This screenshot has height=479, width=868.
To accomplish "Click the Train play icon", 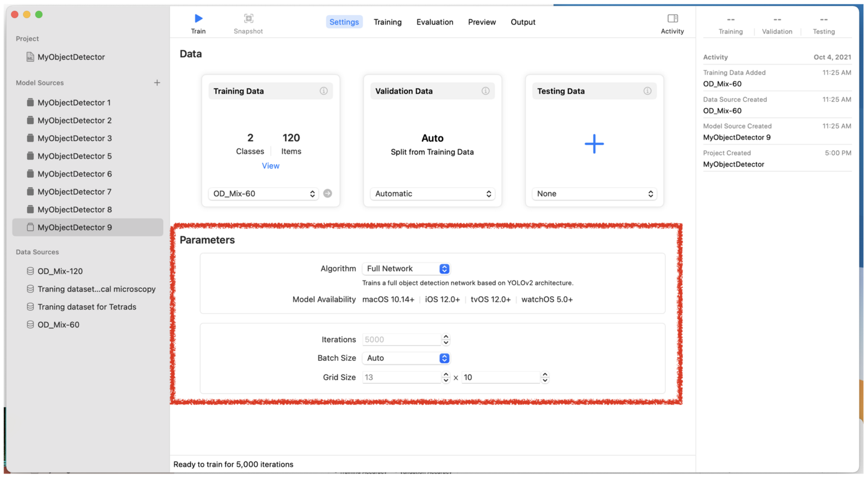I will click(x=198, y=19).
